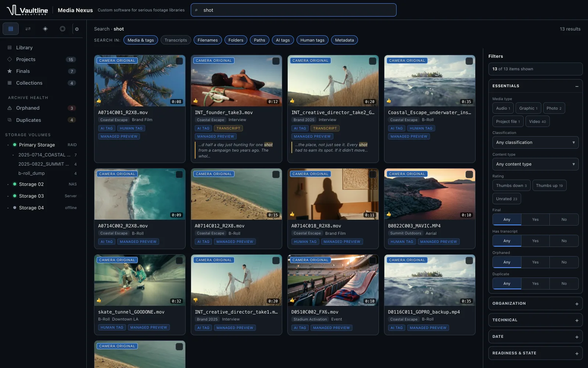Click the Projects diamond icon
588x368 pixels.
click(x=10, y=59)
